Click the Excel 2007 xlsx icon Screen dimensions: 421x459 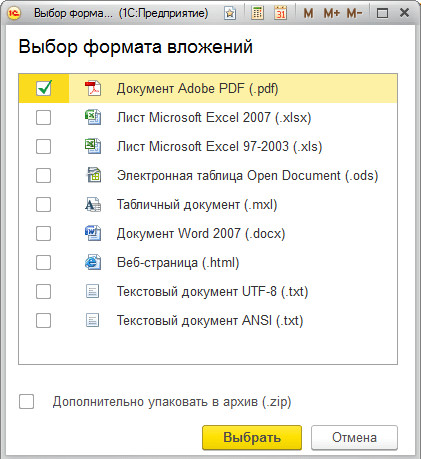[93, 117]
